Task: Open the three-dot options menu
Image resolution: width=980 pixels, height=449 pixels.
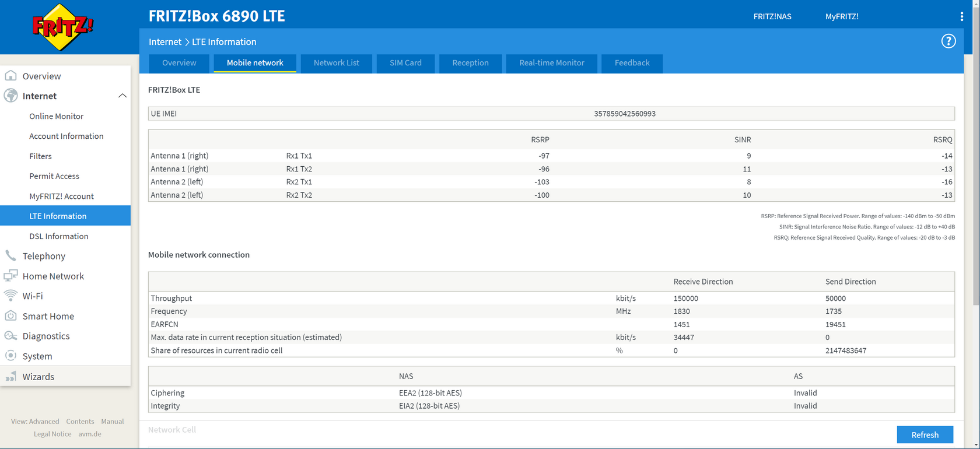Action: click(x=962, y=16)
